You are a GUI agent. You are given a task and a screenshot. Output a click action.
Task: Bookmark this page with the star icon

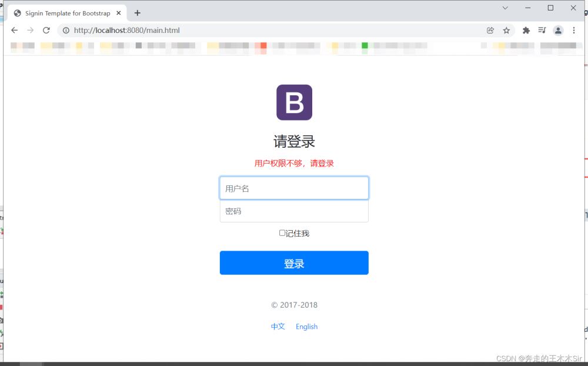point(506,31)
